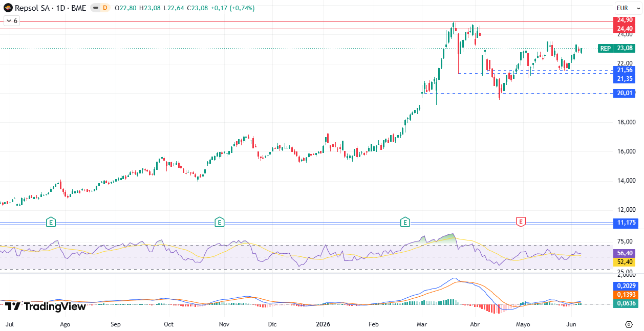
Task: Expand the collapsed 6 indicators legend
Action: (x=11, y=21)
